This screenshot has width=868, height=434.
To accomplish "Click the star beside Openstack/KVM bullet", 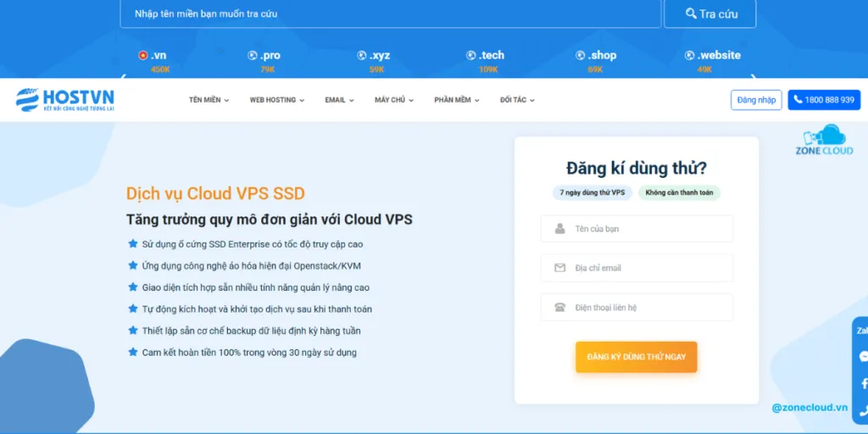I will pyautogui.click(x=133, y=265).
